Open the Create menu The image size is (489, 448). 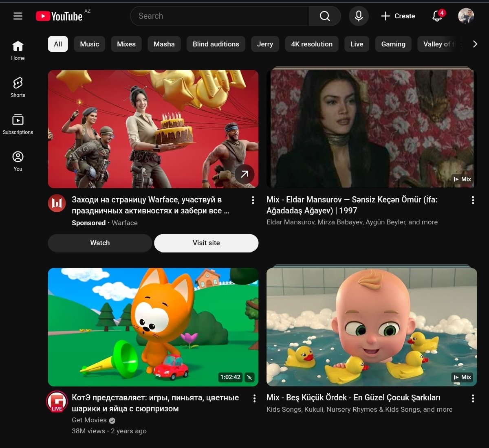pos(398,16)
